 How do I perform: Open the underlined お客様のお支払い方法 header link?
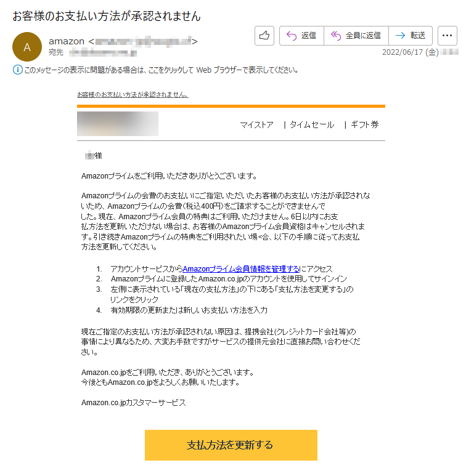point(133,95)
